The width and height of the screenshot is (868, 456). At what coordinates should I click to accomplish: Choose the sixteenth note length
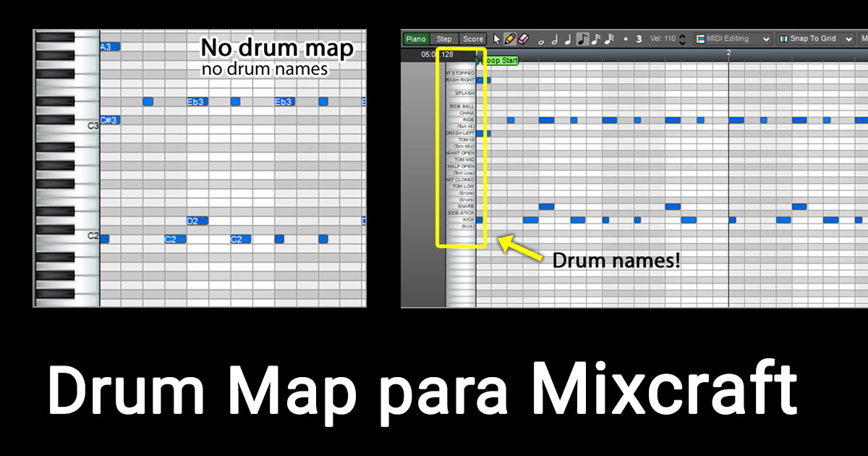(x=596, y=39)
